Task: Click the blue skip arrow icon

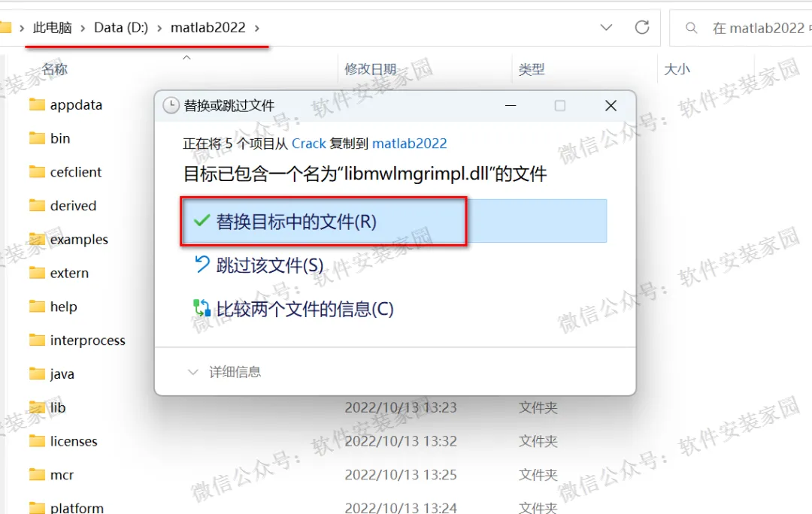Action: point(202,264)
